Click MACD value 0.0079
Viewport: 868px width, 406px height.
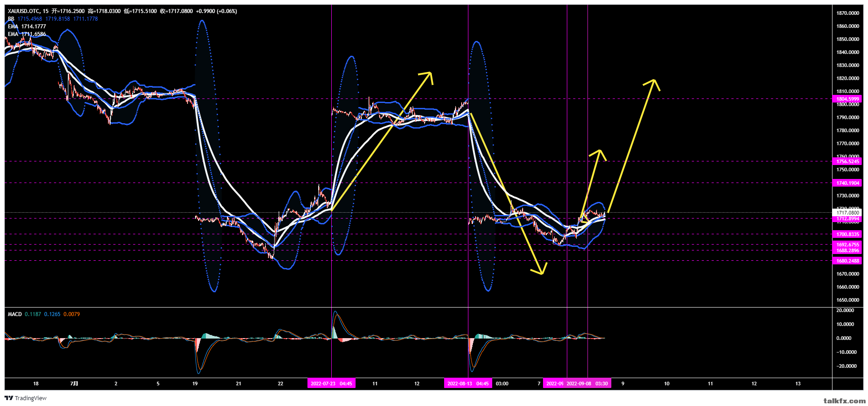pyautogui.click(x=71, y=314)
